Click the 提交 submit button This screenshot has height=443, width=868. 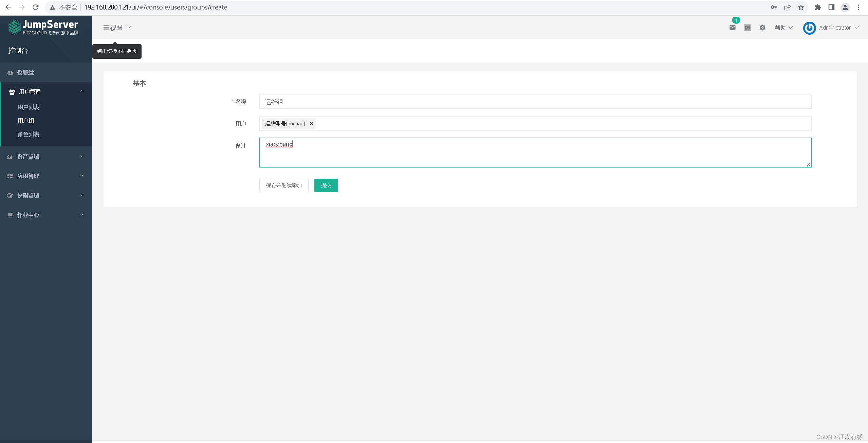click(x=326, y=185)
